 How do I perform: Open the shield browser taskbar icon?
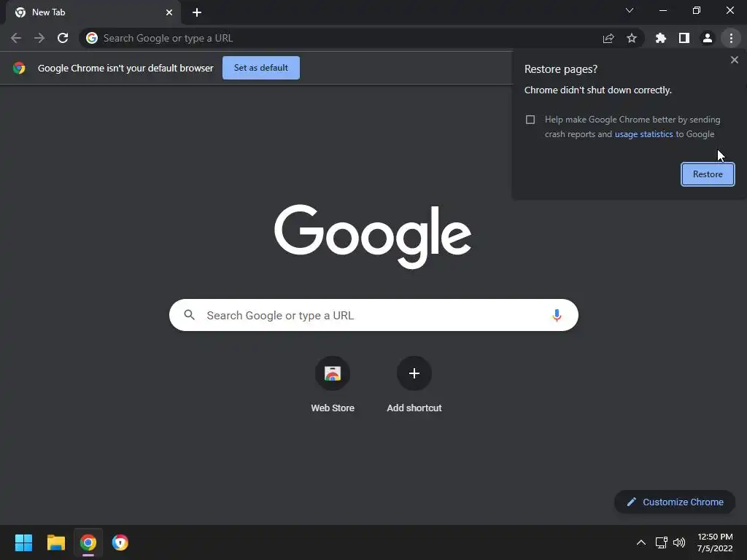coord(120,542)
